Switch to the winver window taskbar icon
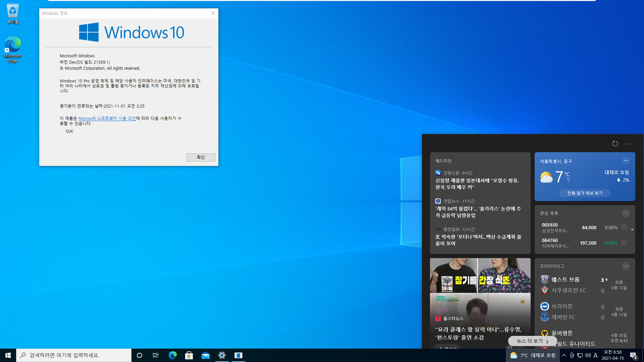 point(238,355)
